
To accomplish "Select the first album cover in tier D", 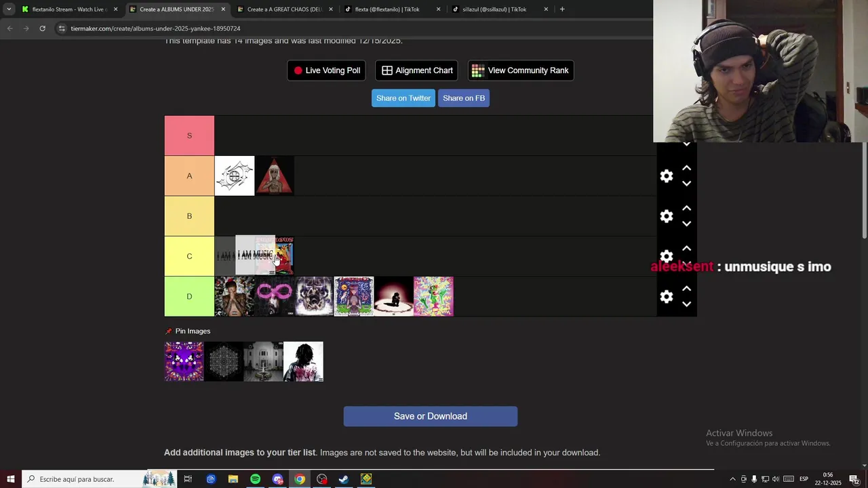I will click(235, 296).
